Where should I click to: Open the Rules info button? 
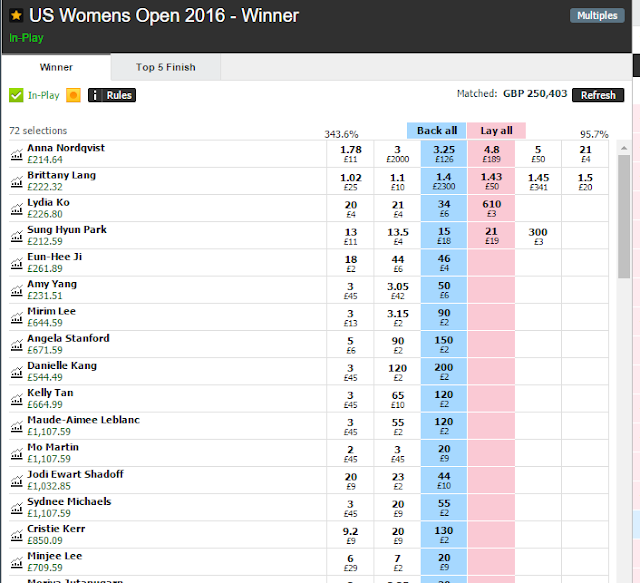pos(112,95)
